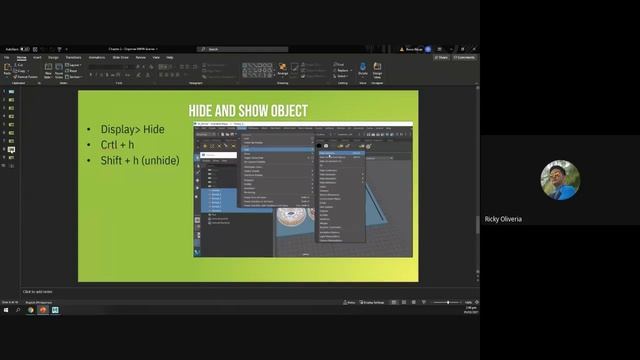This screenshot has height=360, width=640.
Task: Click the 'Crtl + h' bullet text
Action: click(118, 145)
